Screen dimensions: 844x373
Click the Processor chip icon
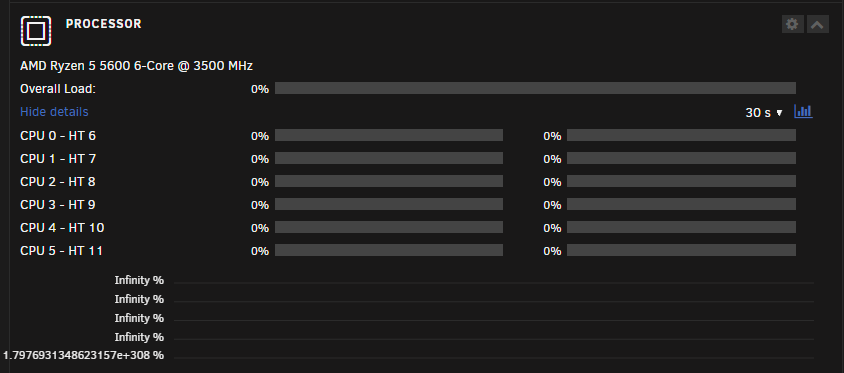[x=36, y=31]
